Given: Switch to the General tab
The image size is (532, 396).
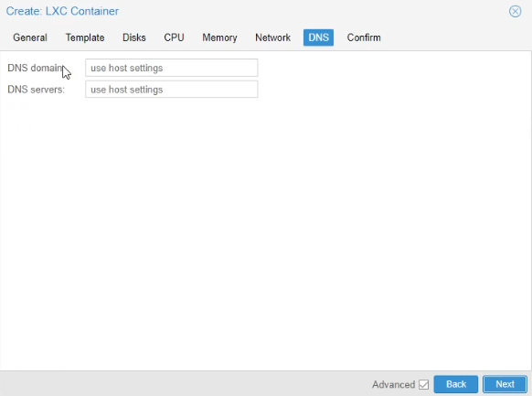Looking at the screenshot, I should tap(30, 37).
